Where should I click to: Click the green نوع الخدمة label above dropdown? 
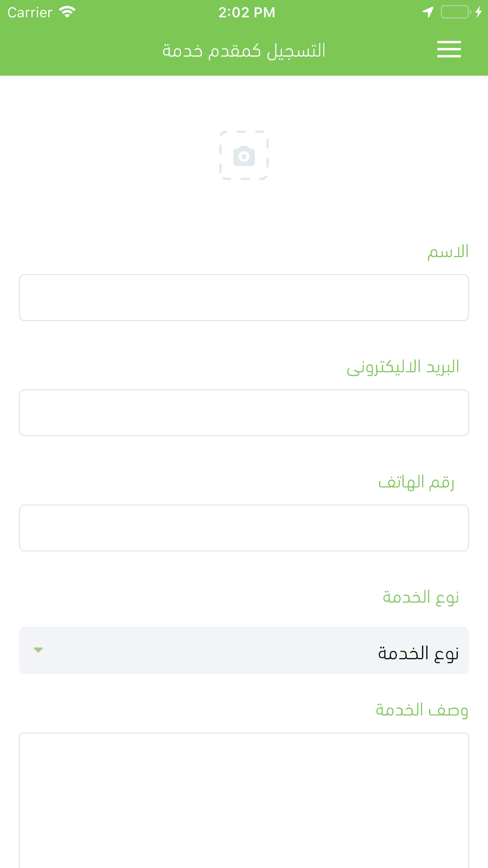(421, 598)
